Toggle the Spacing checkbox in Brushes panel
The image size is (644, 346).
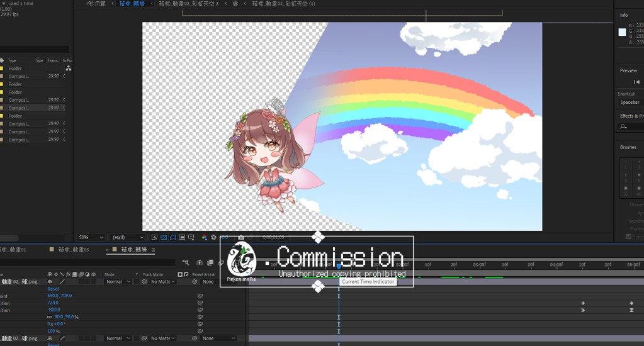click(628, 237)
